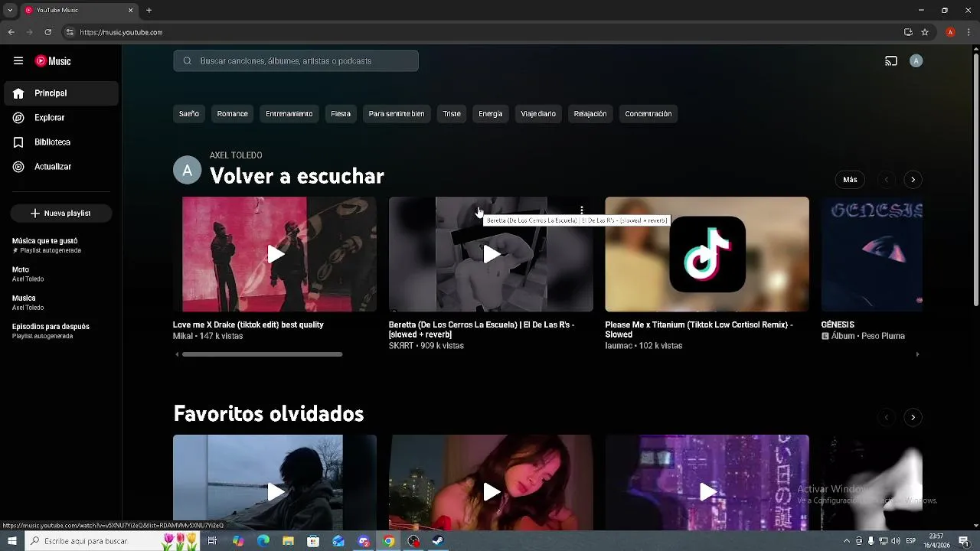Open Beretta card three-dot menu
980x551 pixels.
[582, 210]
